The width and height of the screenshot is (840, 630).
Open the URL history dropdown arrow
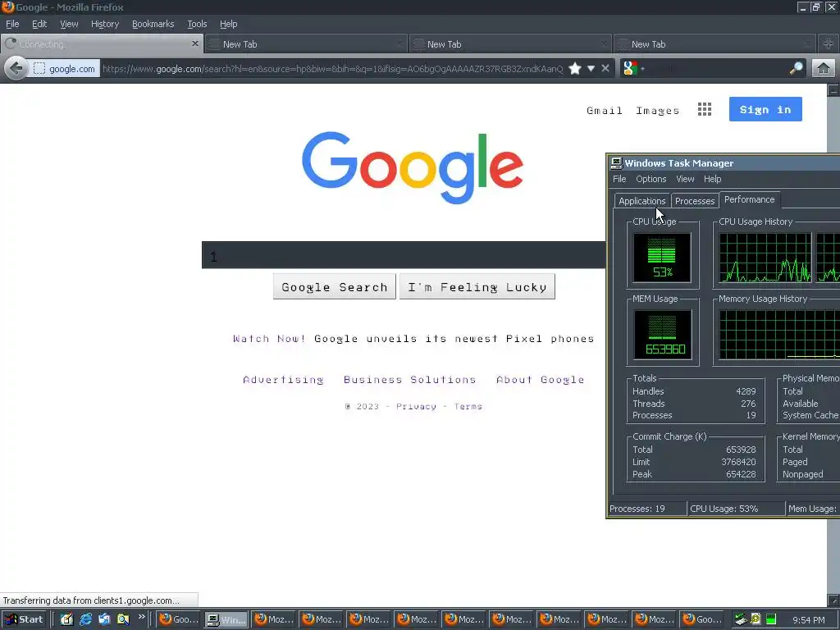pos(591,69)
